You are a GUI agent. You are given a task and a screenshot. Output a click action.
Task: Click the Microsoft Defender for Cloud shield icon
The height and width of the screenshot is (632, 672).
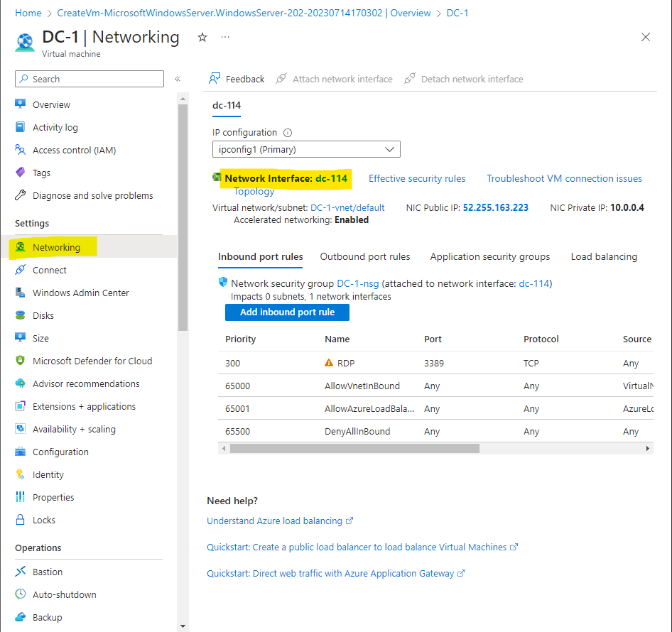20,360
